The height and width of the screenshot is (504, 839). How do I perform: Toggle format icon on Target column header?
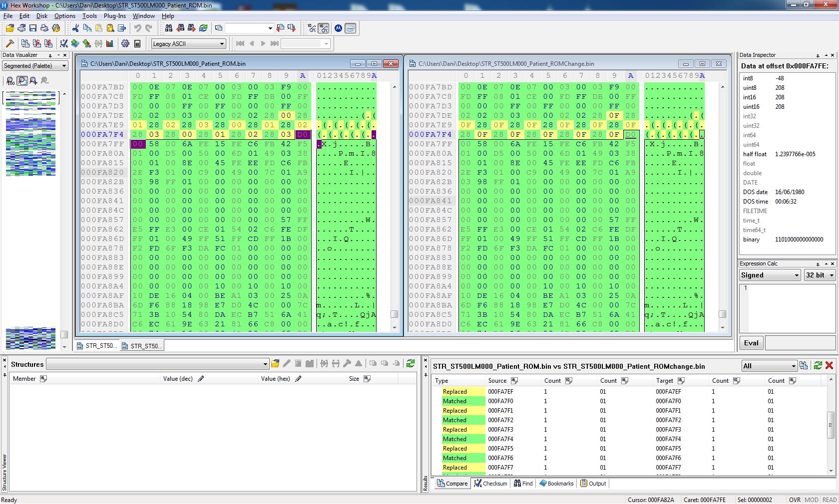(x=681, y=381)
